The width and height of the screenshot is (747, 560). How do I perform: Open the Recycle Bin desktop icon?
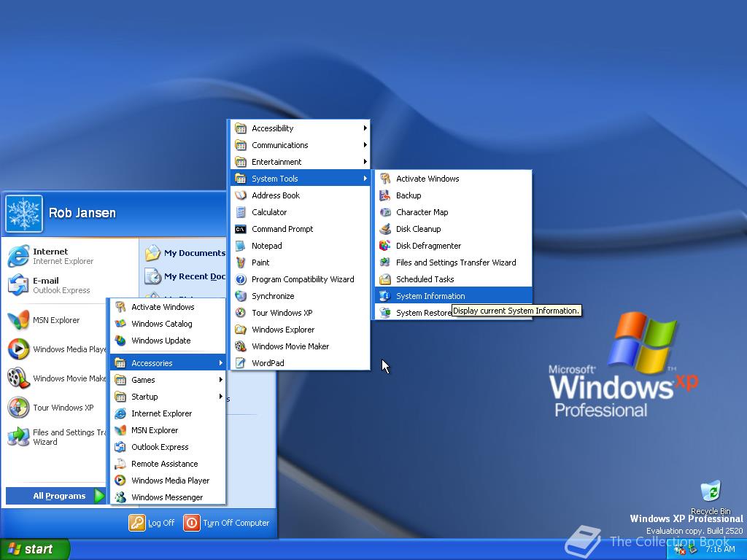tap(710, 492)
